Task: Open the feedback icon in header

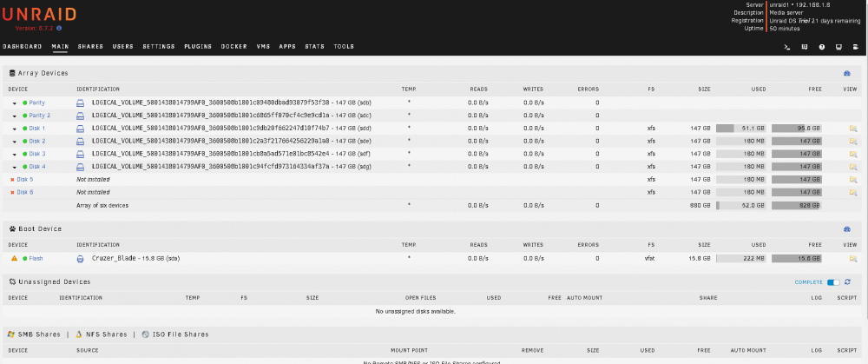Action: click(x=805, y=47)
